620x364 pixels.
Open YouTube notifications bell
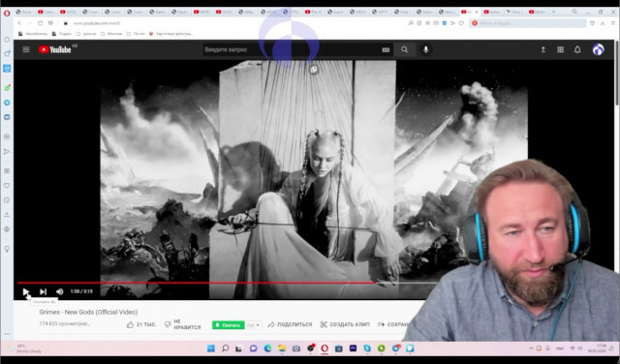(x=577, y=49)
